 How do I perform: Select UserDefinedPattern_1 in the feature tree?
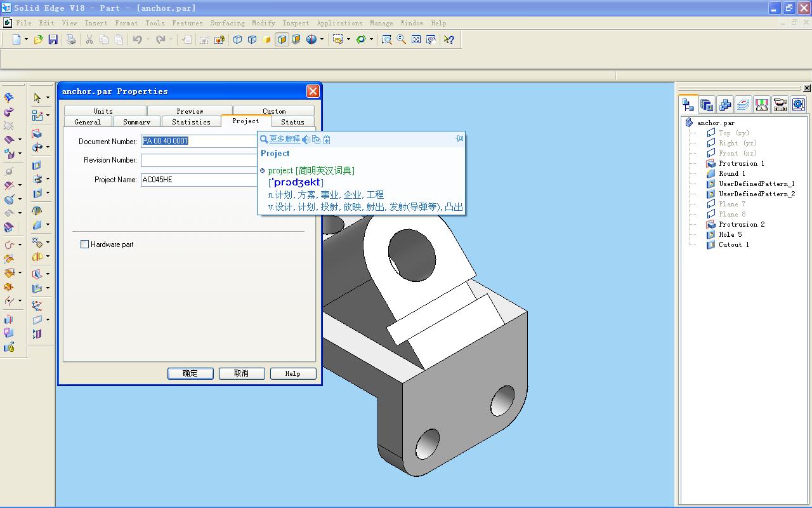pos(757,184)
